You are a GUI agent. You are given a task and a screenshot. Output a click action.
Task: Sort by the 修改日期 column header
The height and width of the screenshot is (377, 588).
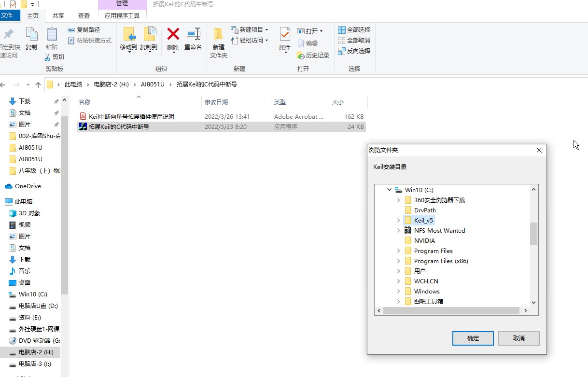pyautogui.click(x=236, y=102)
